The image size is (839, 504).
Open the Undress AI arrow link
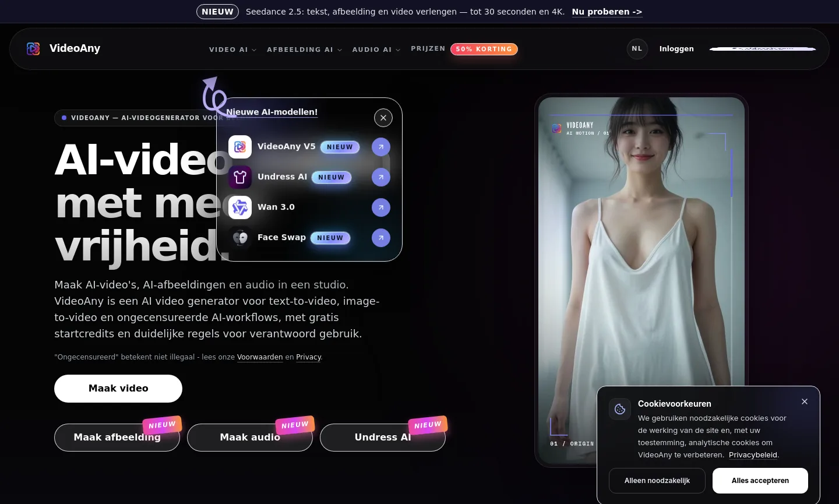[381, 177]
